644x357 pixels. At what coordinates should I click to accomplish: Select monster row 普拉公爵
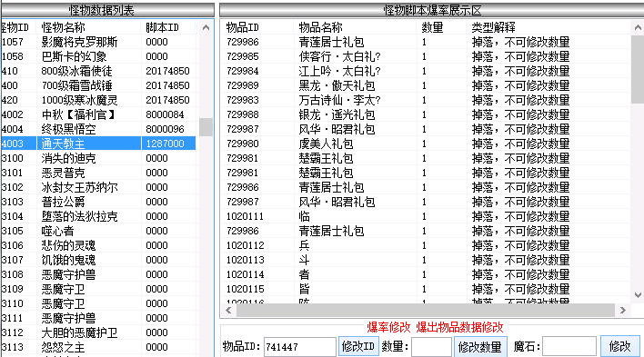(98, 202)
